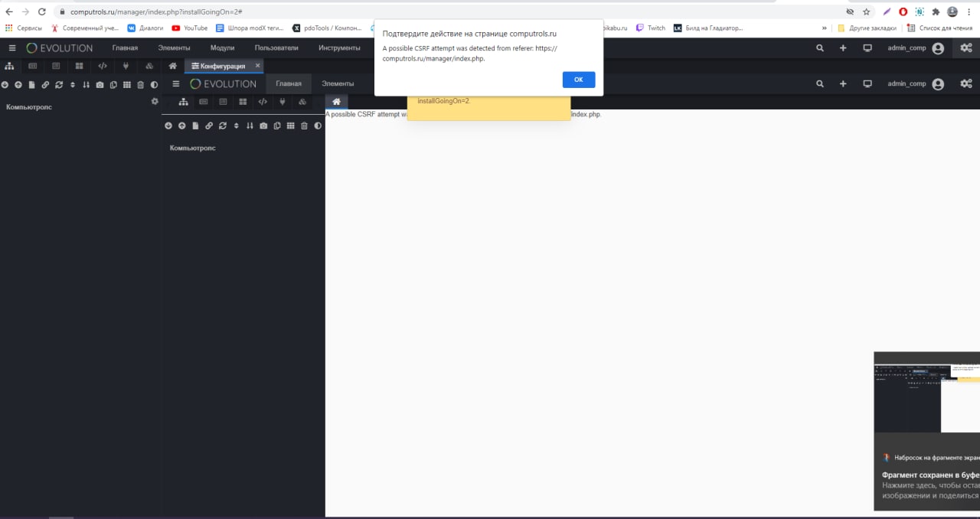
Task: Select outer Компьютролс tree root
Action: point(29,107)
